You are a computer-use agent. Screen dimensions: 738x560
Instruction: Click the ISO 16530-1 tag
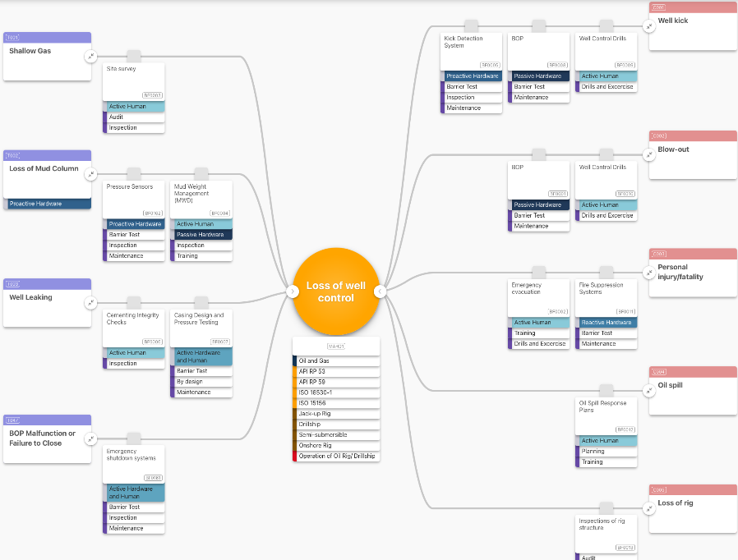(336, 392)
